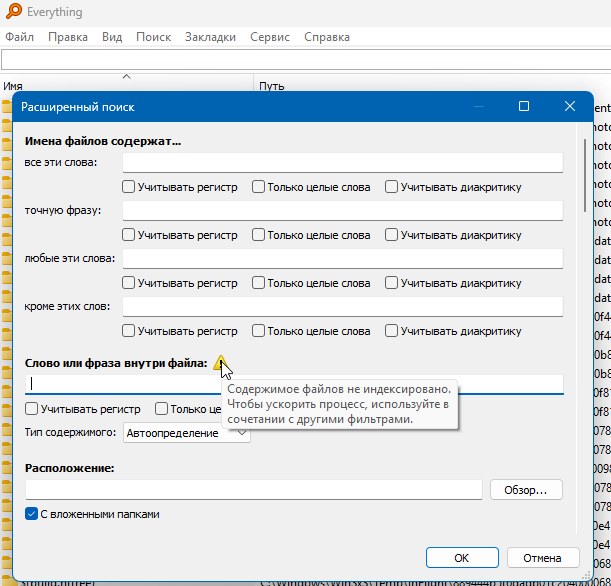Screen dimensions: 611x586
Task: Click the Everything magnifier app icon
Action: tap(14, 11)
